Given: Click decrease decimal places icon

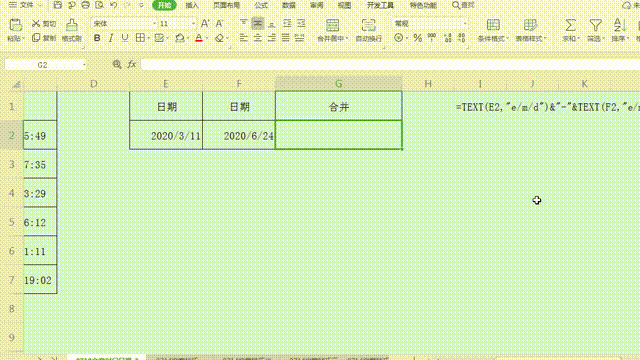Looking at the screenshot, I should pos(462,38).
